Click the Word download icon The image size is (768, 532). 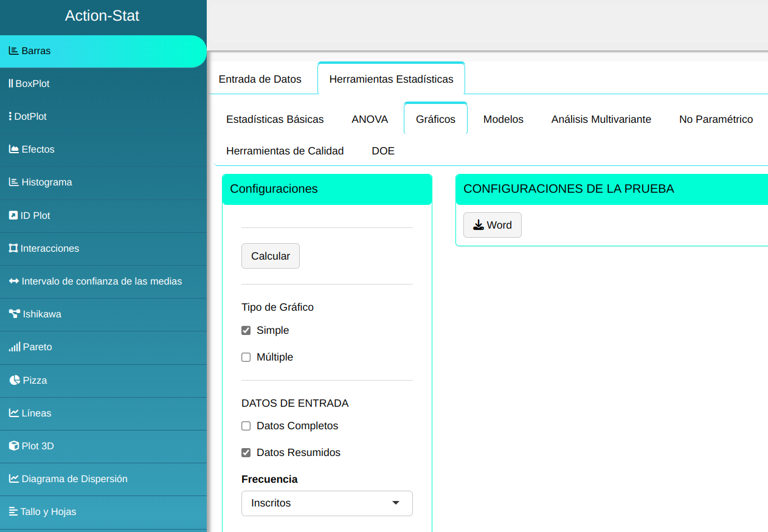[x=479, y=226]
